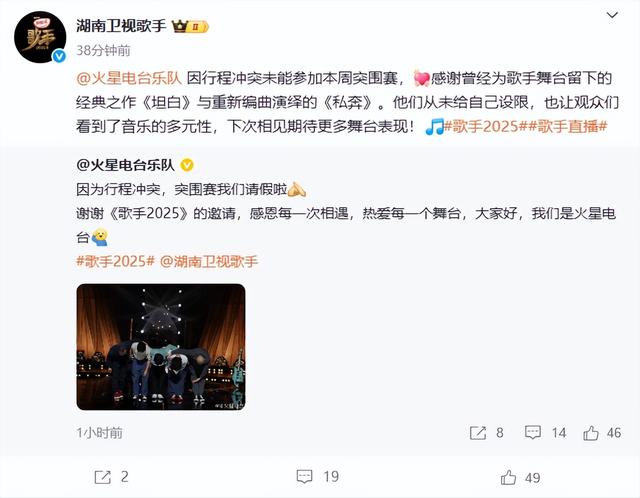The width and height of the screenshot is (640, 498).
Task: Open the post options chevron menu
Action: click(612, 16)
